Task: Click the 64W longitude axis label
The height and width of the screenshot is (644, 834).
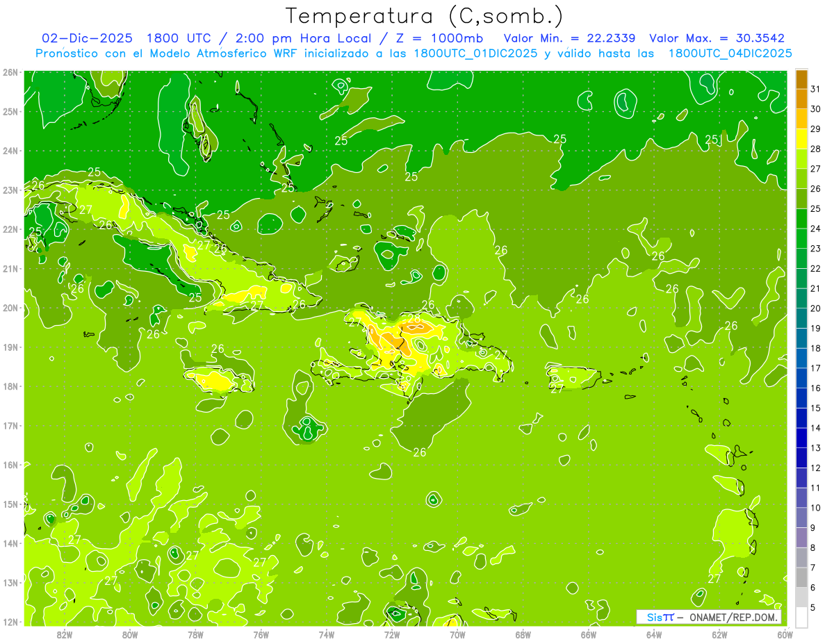Action: [654, 634]
